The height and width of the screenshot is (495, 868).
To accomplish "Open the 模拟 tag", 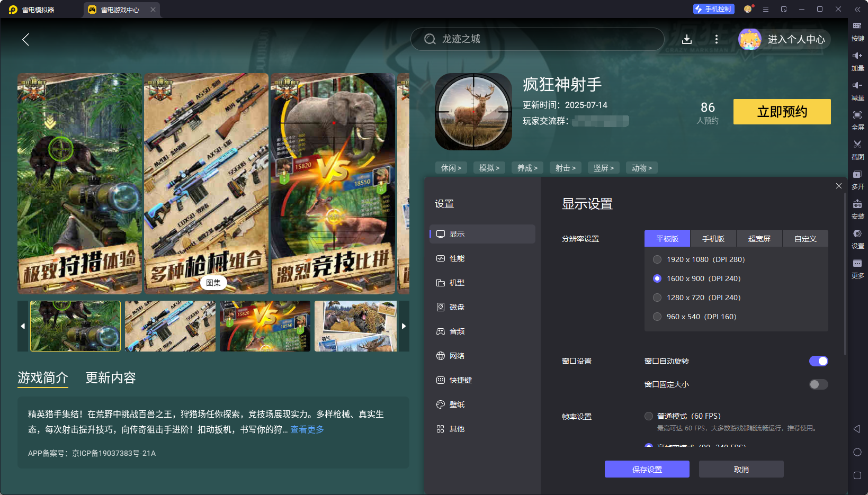I will (x=489, y=168).
